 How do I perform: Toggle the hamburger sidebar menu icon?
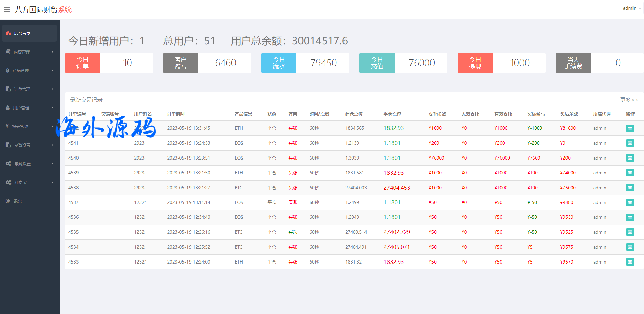point(7,9)
